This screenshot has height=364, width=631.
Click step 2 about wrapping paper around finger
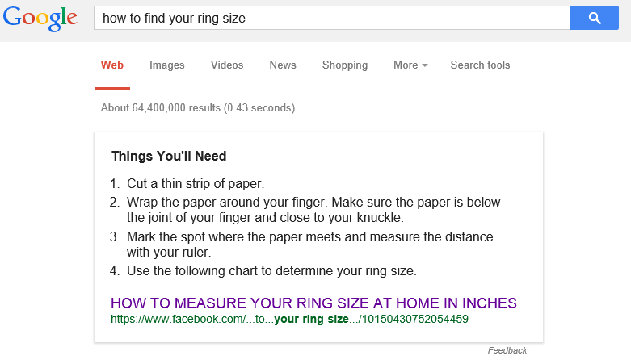[313, 210]
